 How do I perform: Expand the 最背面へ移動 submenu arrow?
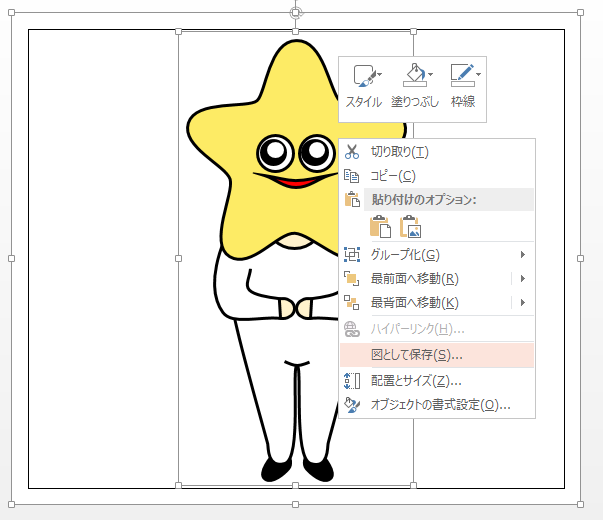(523, 303)
